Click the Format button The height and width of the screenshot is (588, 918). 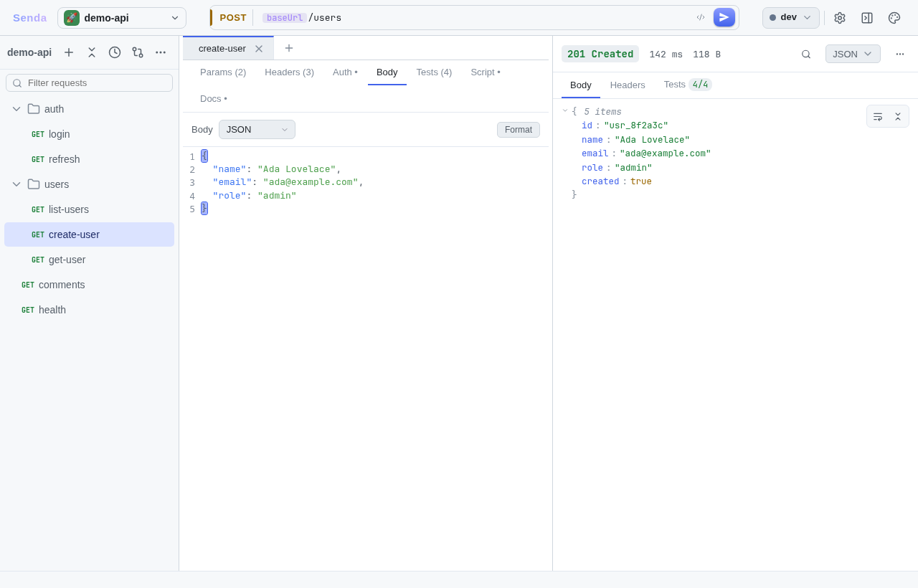point(519,130)
